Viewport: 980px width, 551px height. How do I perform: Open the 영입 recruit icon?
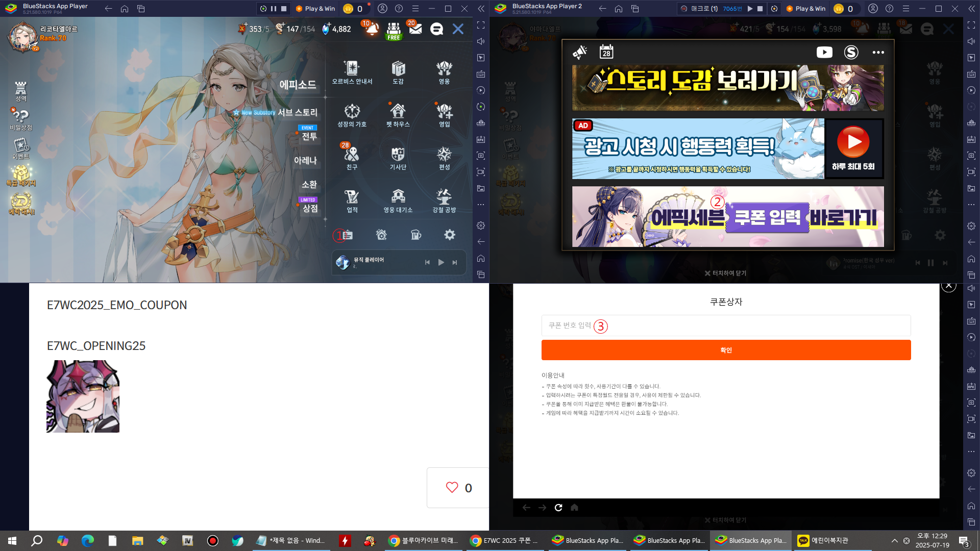pos(444,115)
